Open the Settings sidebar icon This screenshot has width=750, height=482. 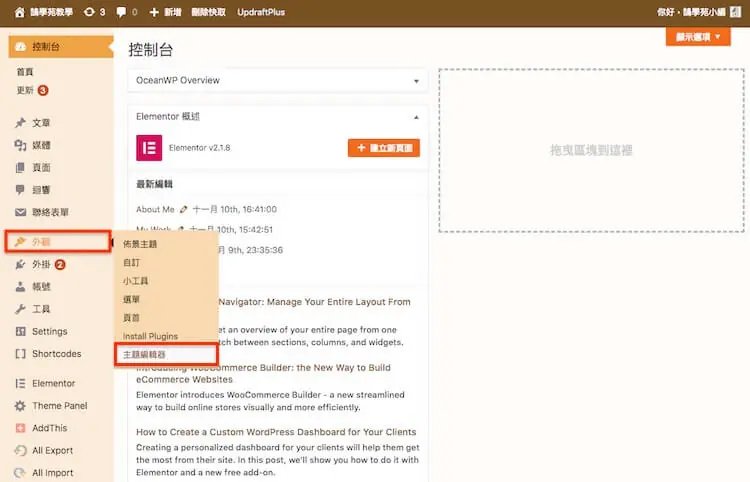tap(20, 331)
